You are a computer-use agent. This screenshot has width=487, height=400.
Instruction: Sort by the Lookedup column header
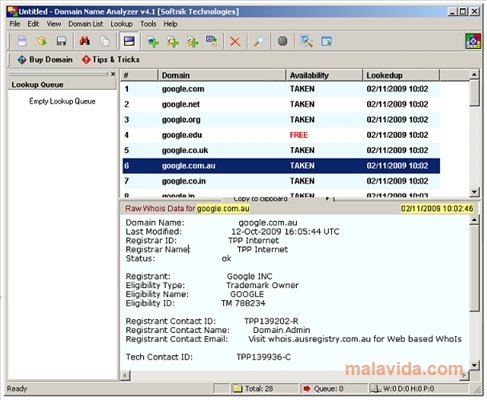click(x=401, y=75)
